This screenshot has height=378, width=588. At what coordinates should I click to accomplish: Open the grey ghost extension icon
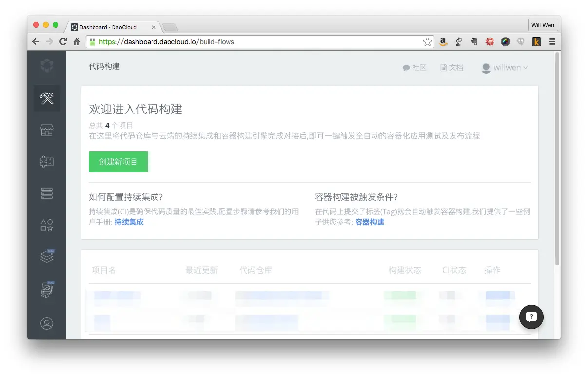[521, 42]
